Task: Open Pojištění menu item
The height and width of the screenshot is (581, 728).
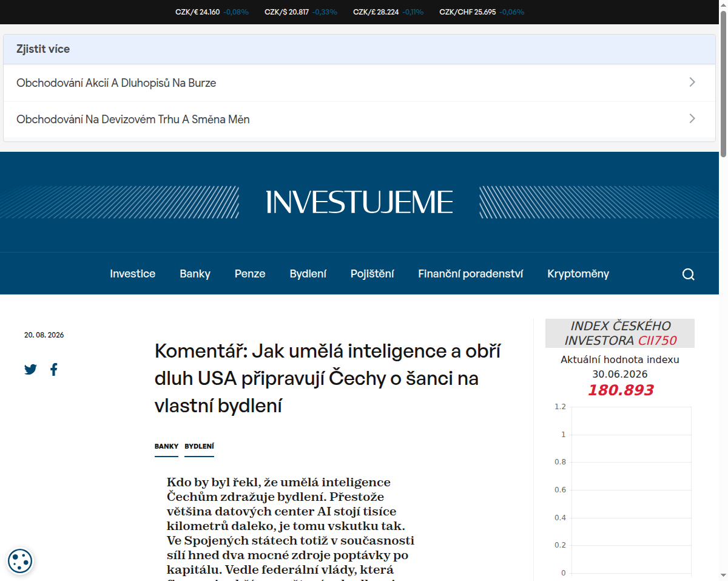Action: [x=372, y=274]
